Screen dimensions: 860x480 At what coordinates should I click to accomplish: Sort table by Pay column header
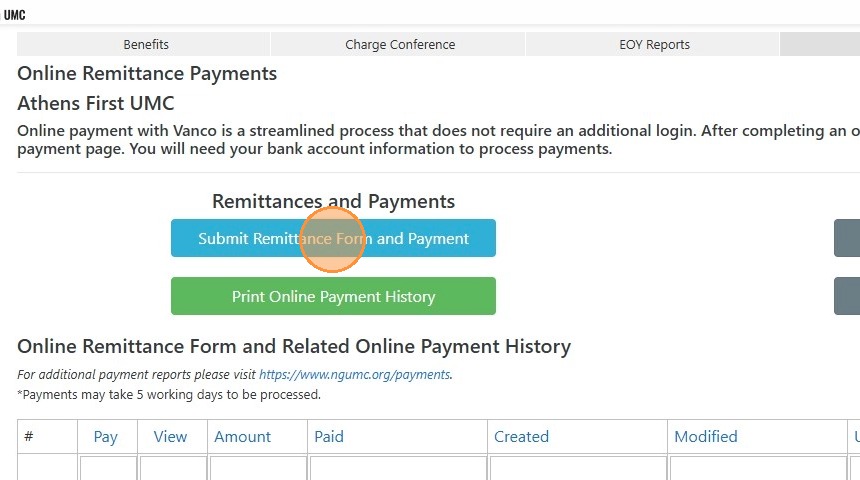[x=105, y=437]
